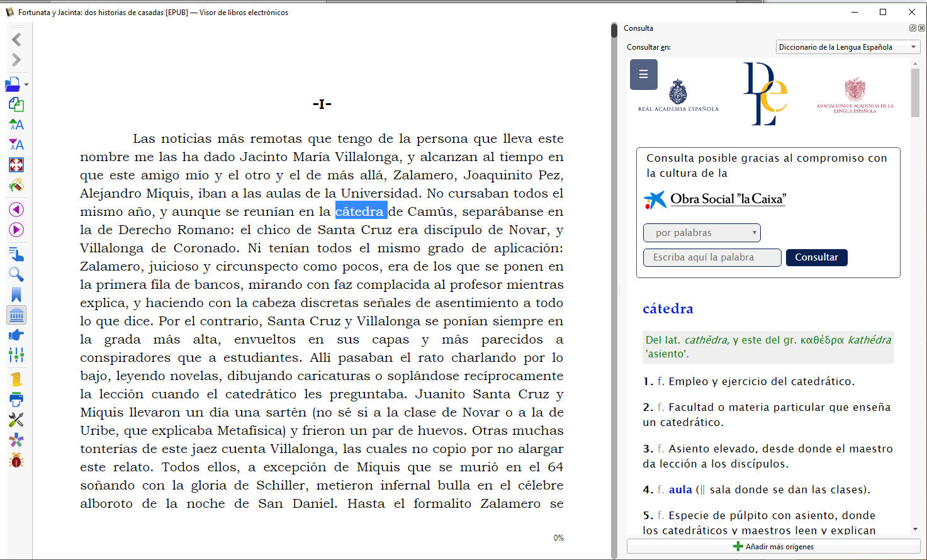Open the RAE hamburger menu

pyautogui.click(x=643, y=74)
